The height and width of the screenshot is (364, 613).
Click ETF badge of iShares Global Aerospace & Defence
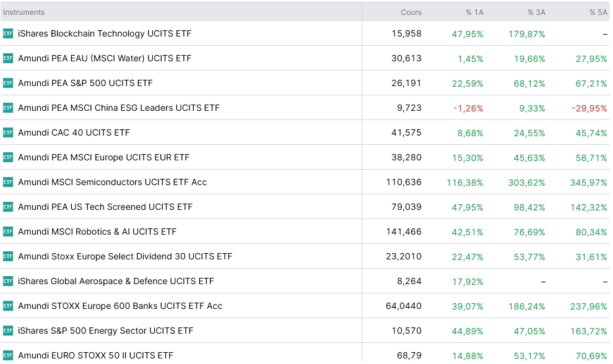pos(8,281)
